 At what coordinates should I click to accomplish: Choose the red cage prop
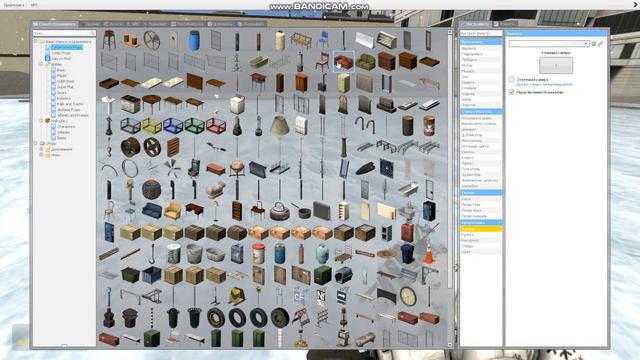click(x=216, y=126)
